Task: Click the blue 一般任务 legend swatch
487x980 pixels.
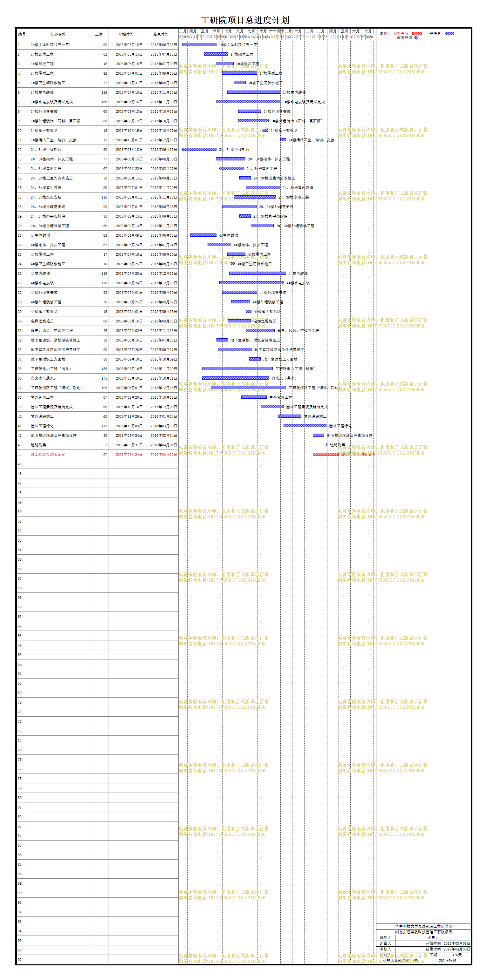Action: (449, 33)
